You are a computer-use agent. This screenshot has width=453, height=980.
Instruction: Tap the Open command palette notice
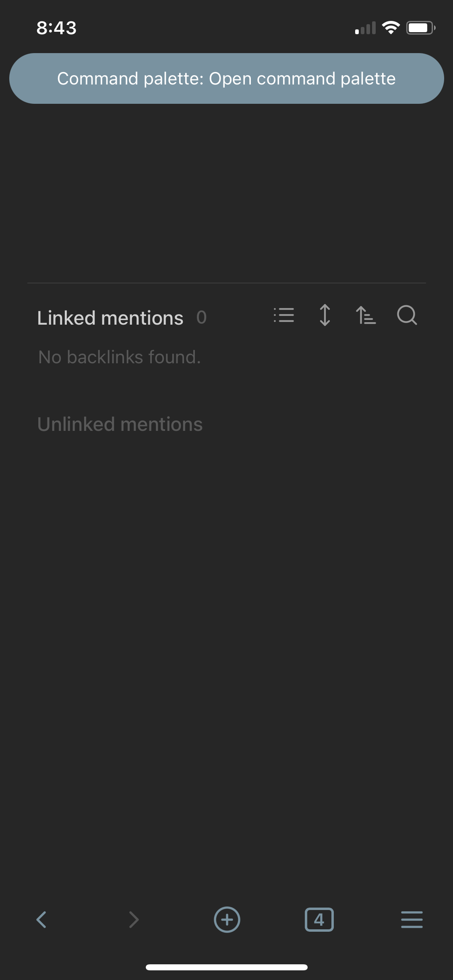coord(226,78)
